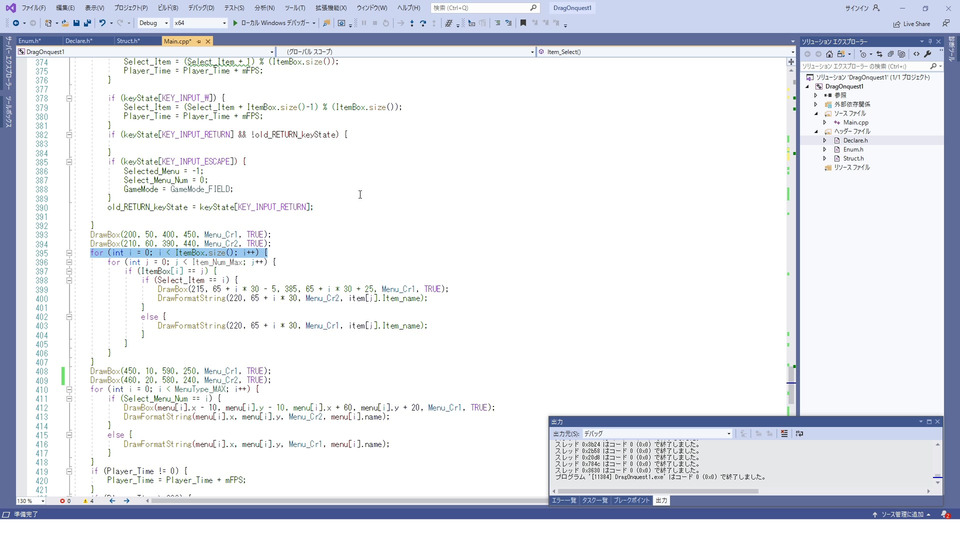Click the Sync with Active Document icon

coord(879,54)
